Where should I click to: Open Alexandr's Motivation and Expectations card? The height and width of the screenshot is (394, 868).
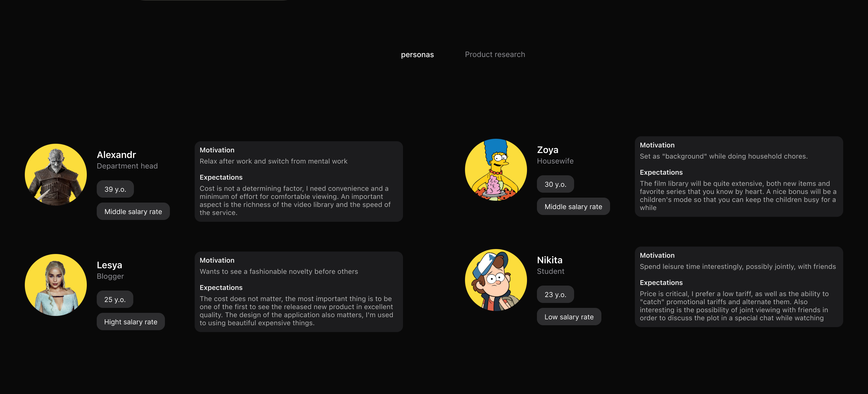coord(299,182)
